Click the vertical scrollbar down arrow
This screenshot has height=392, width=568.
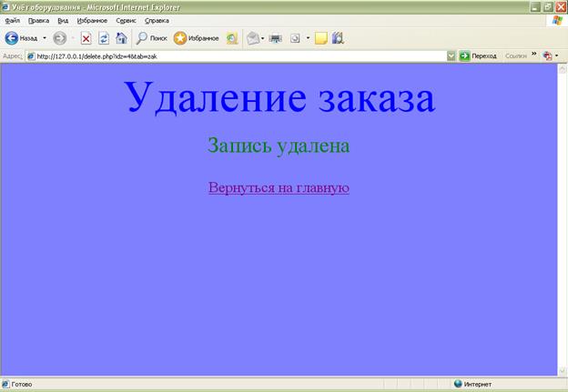point(562,370)
